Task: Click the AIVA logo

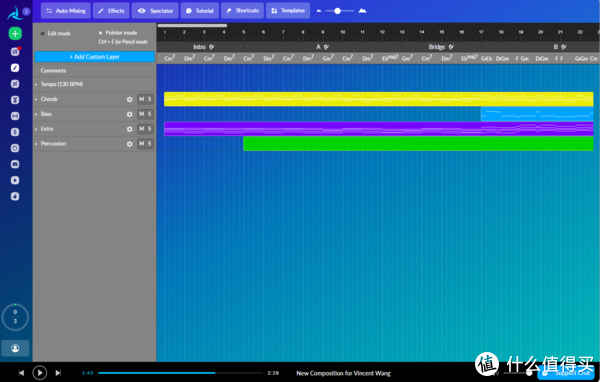Action: 15,13
